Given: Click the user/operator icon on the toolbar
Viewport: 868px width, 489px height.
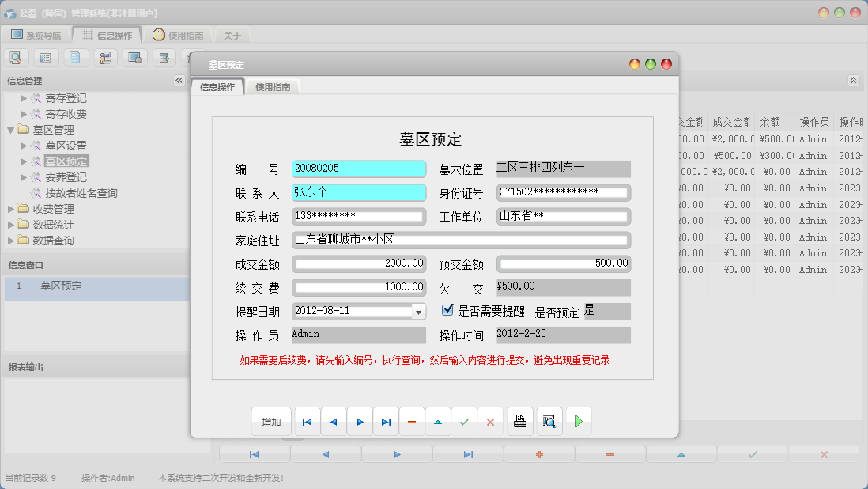Looking at the screenshot, I should coord(104,57).
